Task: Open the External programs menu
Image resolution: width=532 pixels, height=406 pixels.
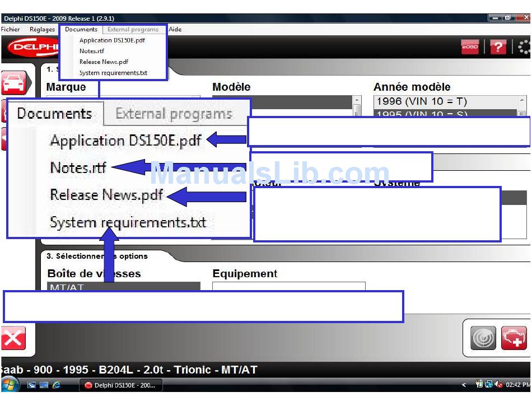Action: [x=133, y=30]
